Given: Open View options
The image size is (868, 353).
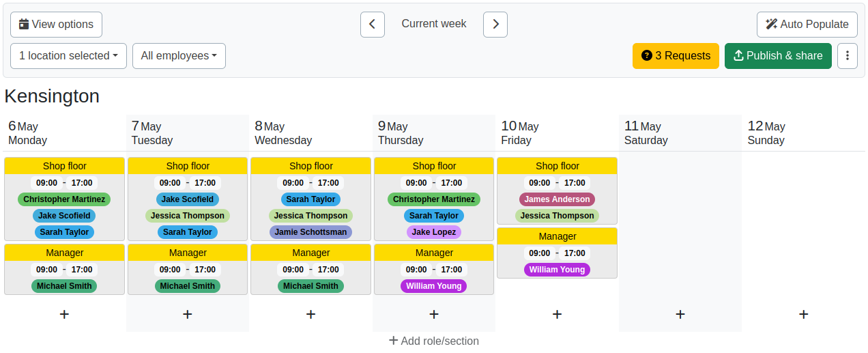Looking at the screenshot, I should click(x=56, y=25).
